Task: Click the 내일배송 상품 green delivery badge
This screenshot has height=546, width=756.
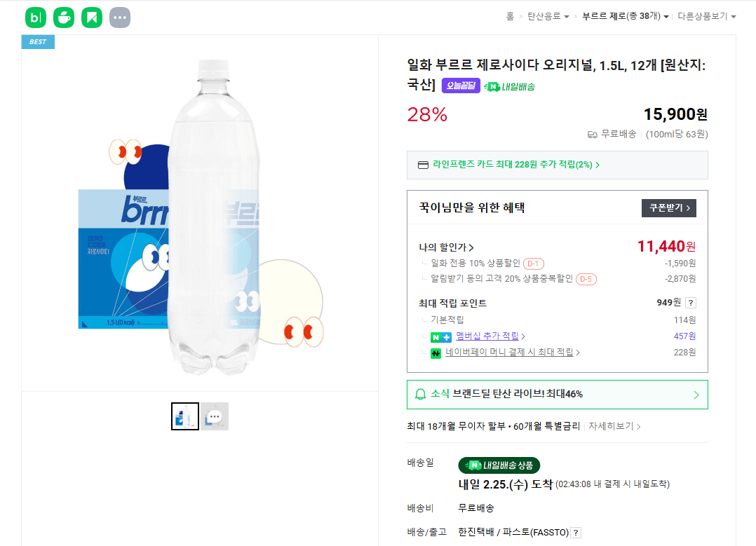Action: click(499, 465)
